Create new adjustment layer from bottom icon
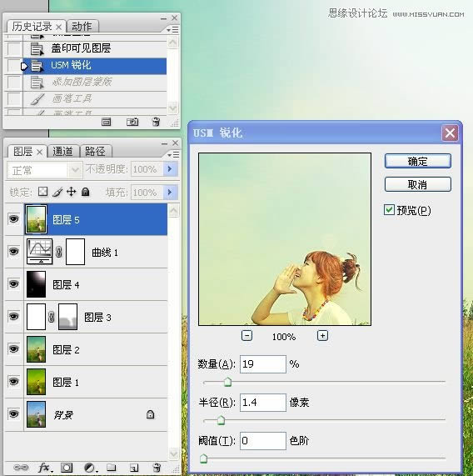This screenshot has width=473, height=476. point(90,468)
